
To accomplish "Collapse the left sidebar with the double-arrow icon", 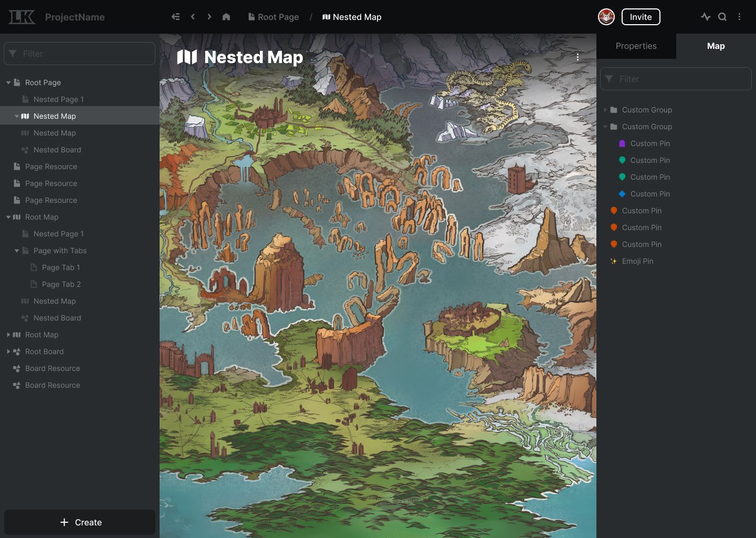I will 175,16.
